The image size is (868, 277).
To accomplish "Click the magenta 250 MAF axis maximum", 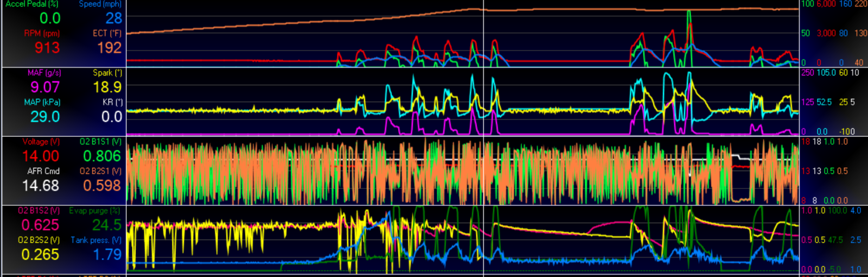I will pos(807,73).
